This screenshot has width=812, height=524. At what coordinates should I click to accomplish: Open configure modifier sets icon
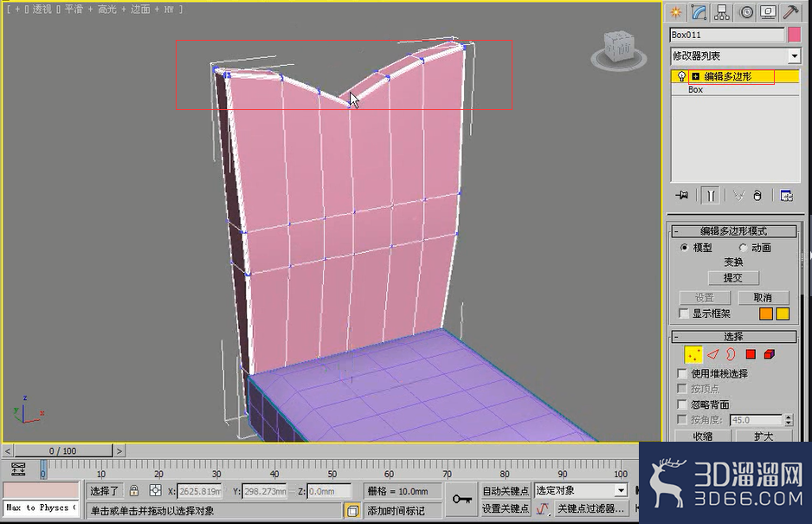pyautogui.click(x=786, y=196)
